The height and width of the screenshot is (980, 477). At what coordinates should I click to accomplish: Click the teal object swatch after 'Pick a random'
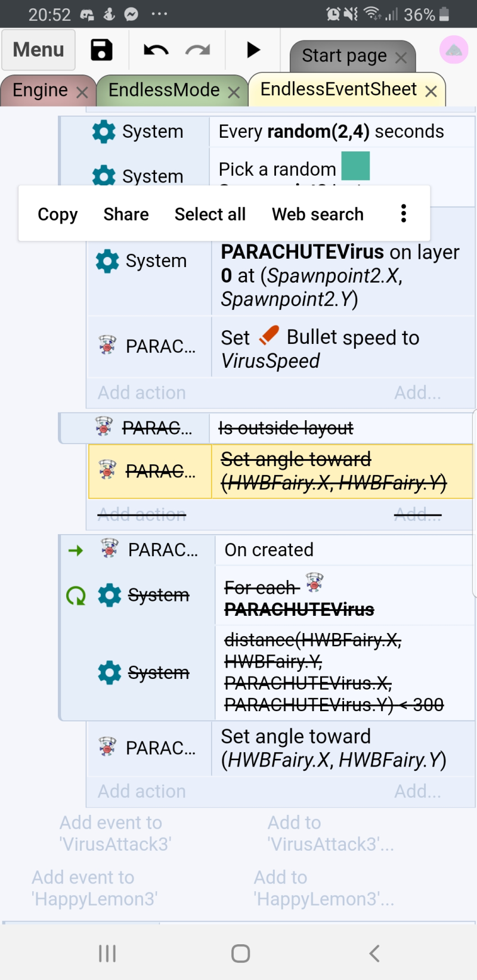355,166
